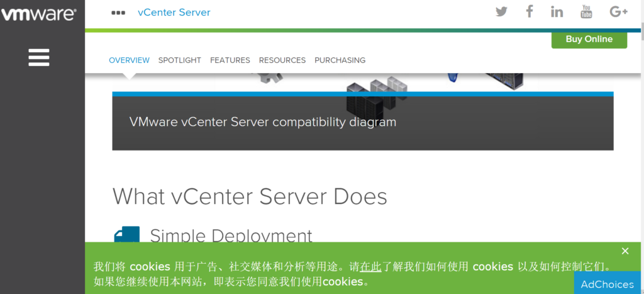Open VMware's Facebook page
Viewport: 644px width, 294px height.
click(x=530, y=11)
